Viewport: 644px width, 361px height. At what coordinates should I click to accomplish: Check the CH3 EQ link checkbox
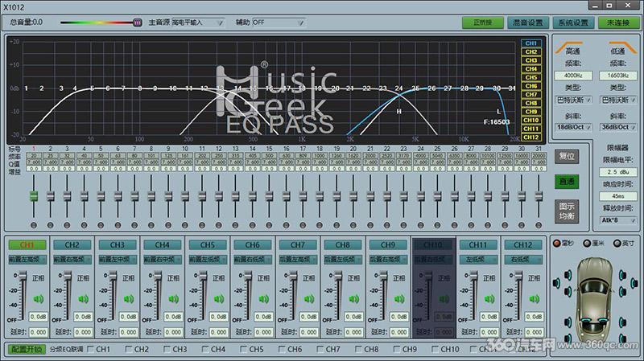(x=167, y=349)
